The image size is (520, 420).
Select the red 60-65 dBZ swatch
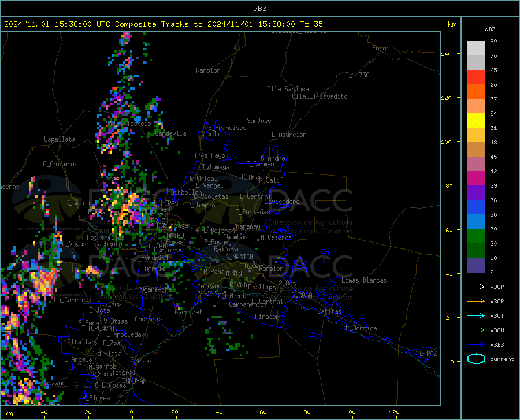coord(476,77)
